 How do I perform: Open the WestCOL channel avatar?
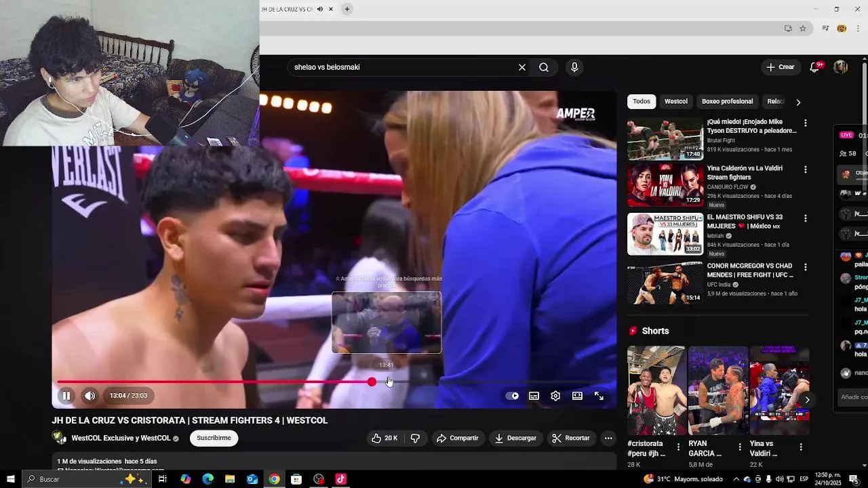point(60,438)
